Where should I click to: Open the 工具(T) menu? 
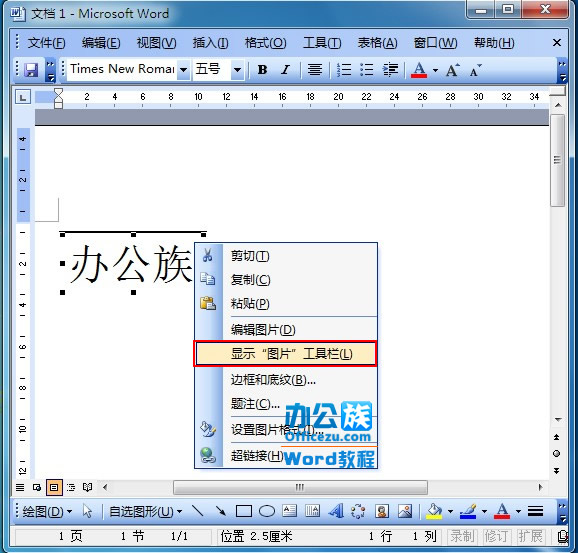point(322,43)
